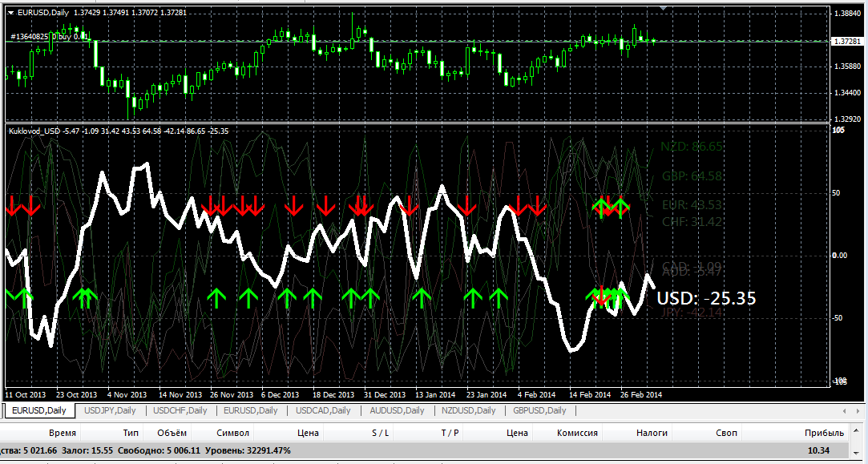
Task: Click the T / P column header
Action: [450, 433]
